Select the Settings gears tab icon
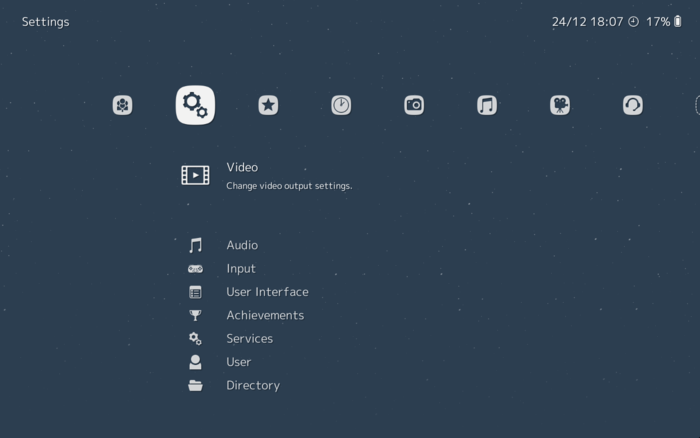Image resolution: width=700 pixels, height=438 pixels. 195,105
